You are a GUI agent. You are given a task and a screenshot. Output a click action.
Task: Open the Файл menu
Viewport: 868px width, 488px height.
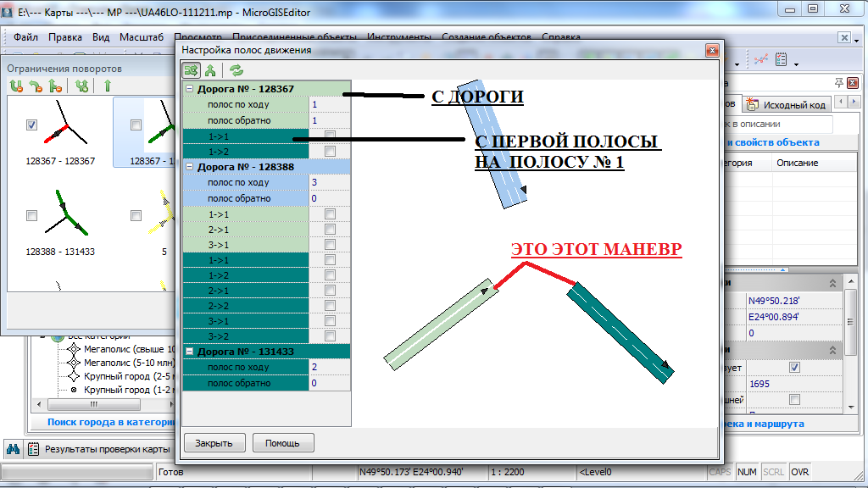25,37
